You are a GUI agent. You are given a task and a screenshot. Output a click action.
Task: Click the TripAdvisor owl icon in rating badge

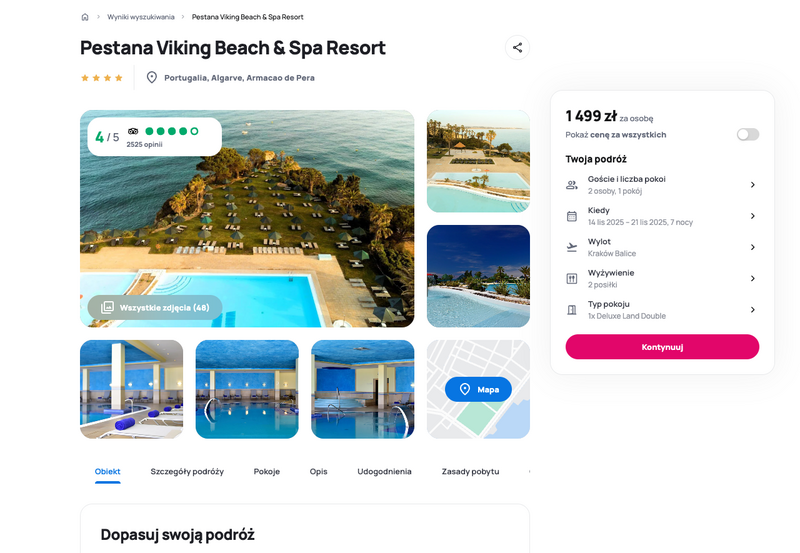point(133,131)
